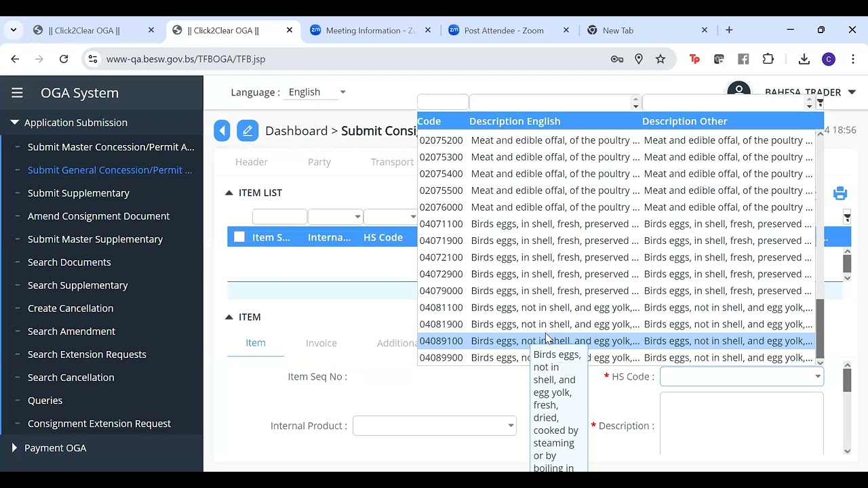This screenshot has height=488, width=868.
Task: Click the Dashboard breadcrumb link
Action: (x=296, y=131)
